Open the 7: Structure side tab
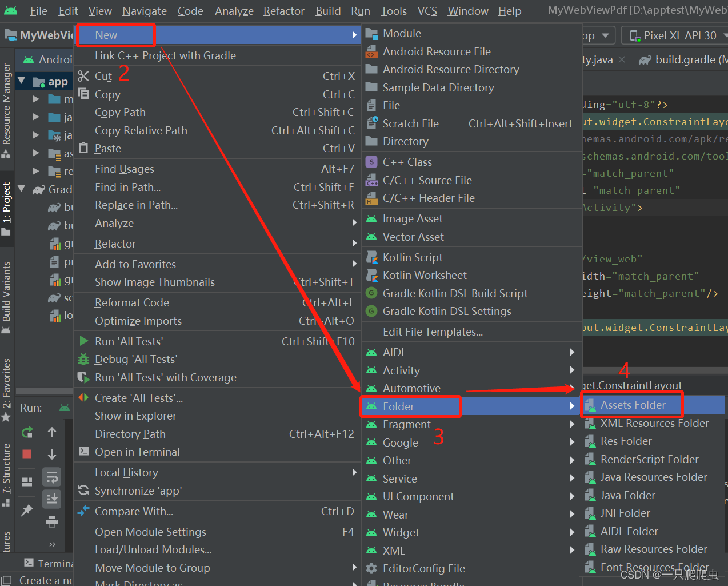 (x=6, y=475)
